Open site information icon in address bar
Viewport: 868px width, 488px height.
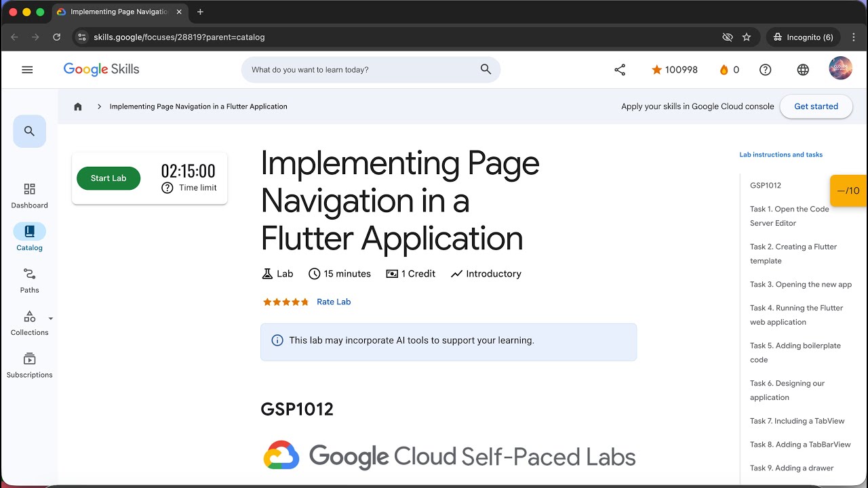[x=82, y=37]
